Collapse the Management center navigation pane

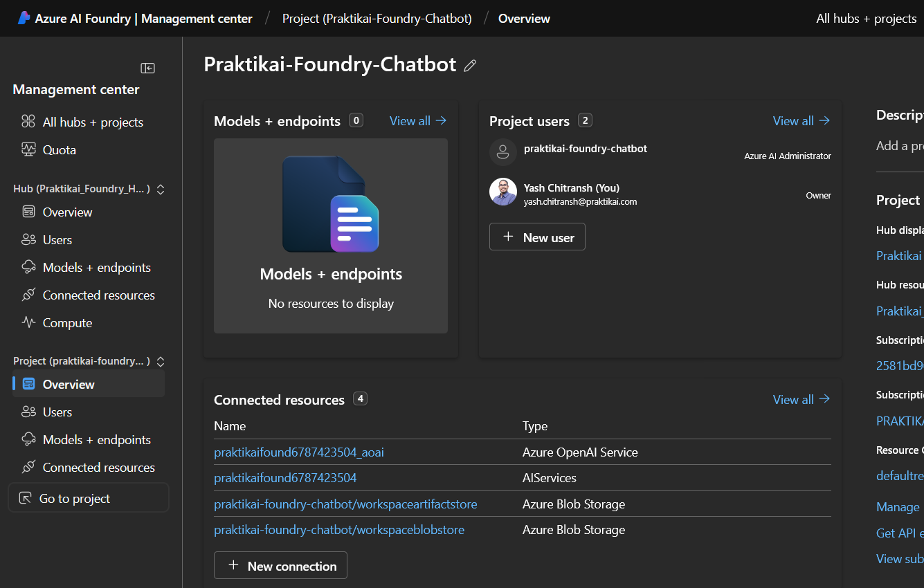(x=147, y=68)
